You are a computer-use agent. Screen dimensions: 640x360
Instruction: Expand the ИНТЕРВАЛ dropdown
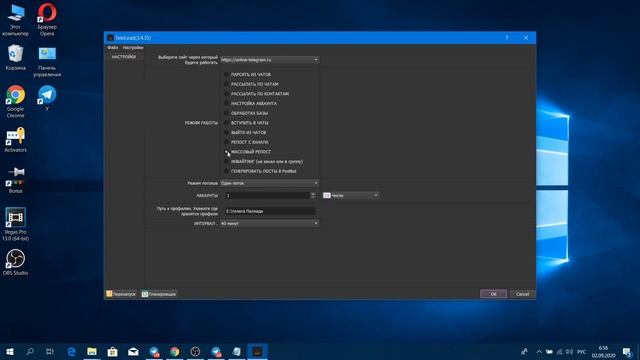coord(269,224)
